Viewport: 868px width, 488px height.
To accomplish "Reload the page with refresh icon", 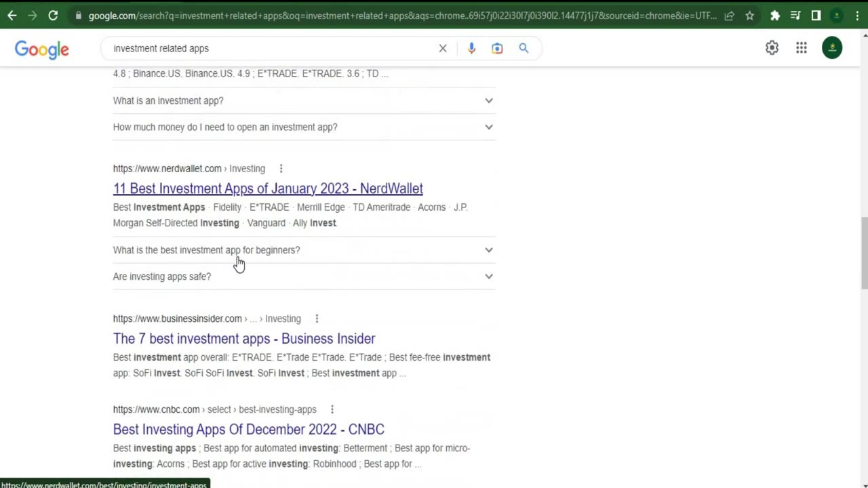I will point(53,15).
